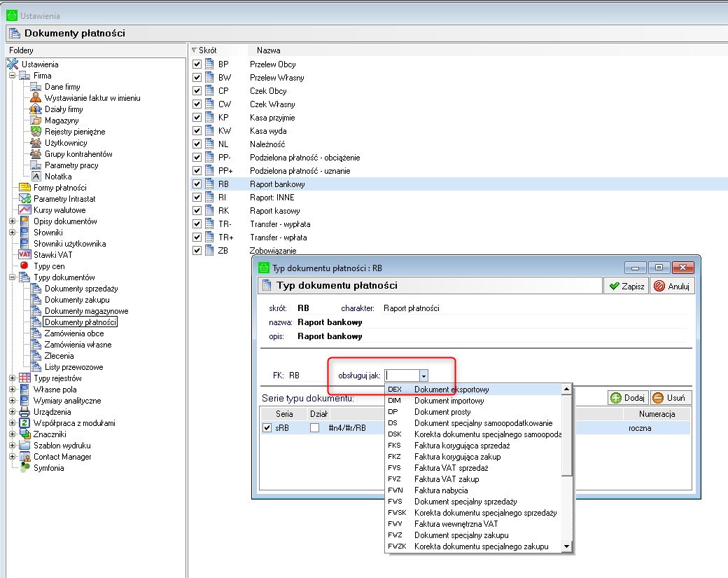
Task: Click the Urządzenia printer icon
Action: [24, 412]
